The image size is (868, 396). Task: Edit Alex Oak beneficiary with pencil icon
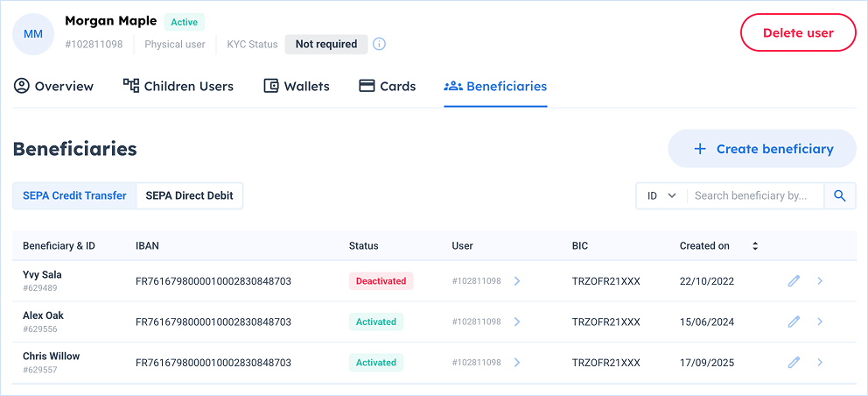coord(794,322)
